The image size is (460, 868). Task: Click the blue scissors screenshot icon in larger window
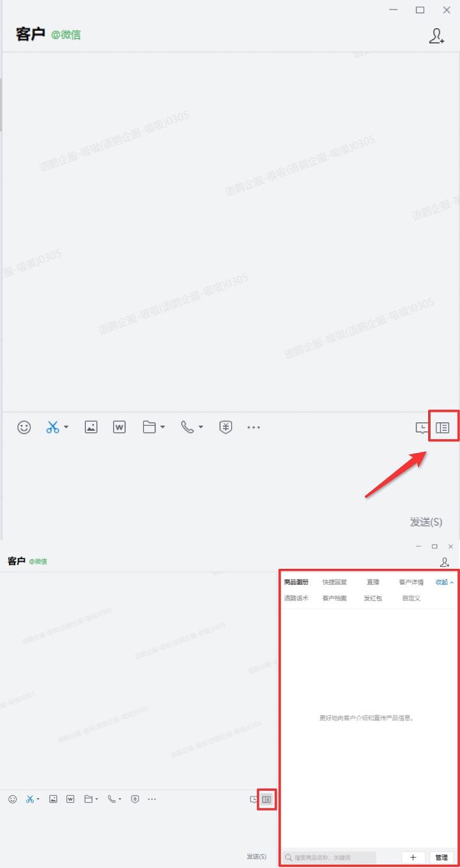tap(52, 428)
